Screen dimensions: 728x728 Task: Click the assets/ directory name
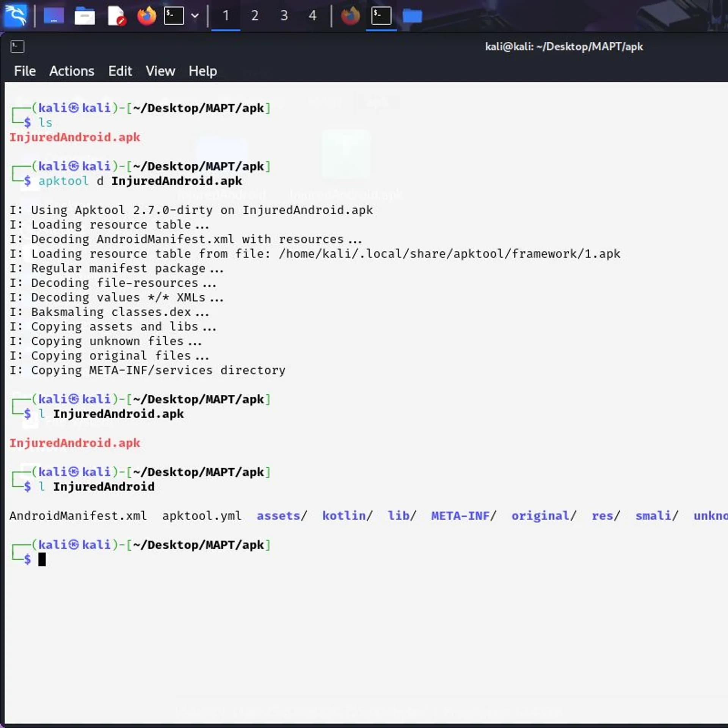(x=282, y=516)
